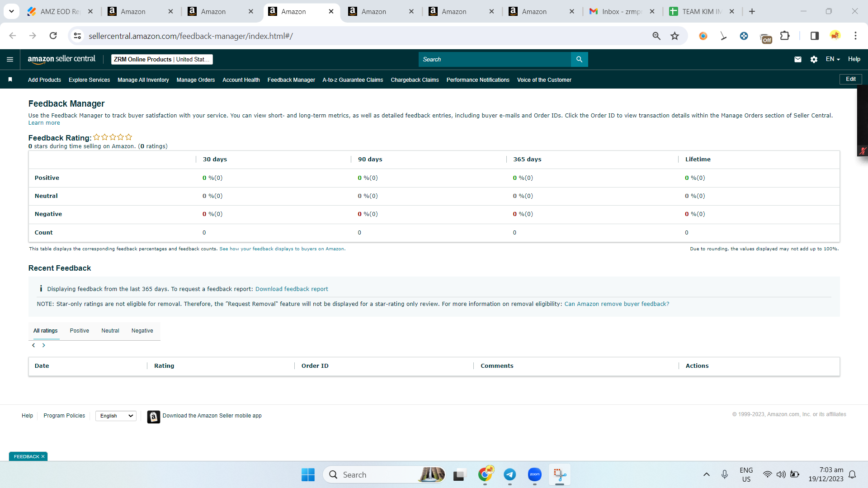Open Windows Start menu
This screenshot has width=868, height=488.
coord(308,474)
